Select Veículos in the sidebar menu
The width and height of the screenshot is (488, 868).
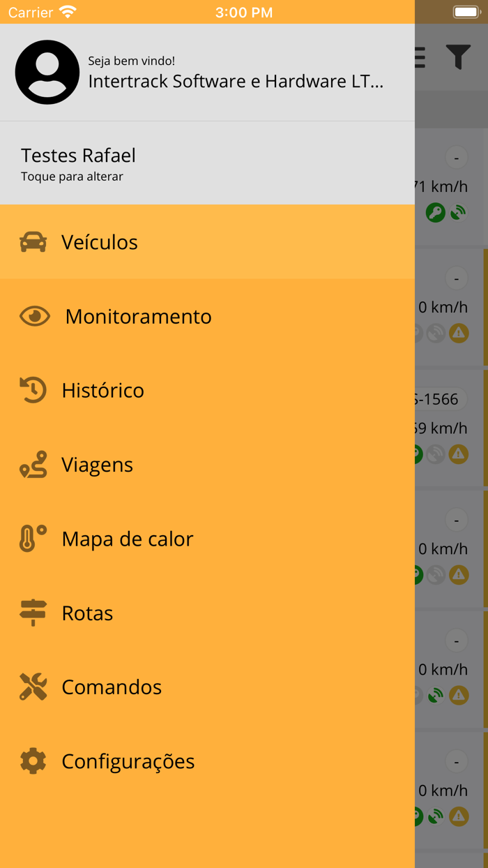[x=100, y=242]
